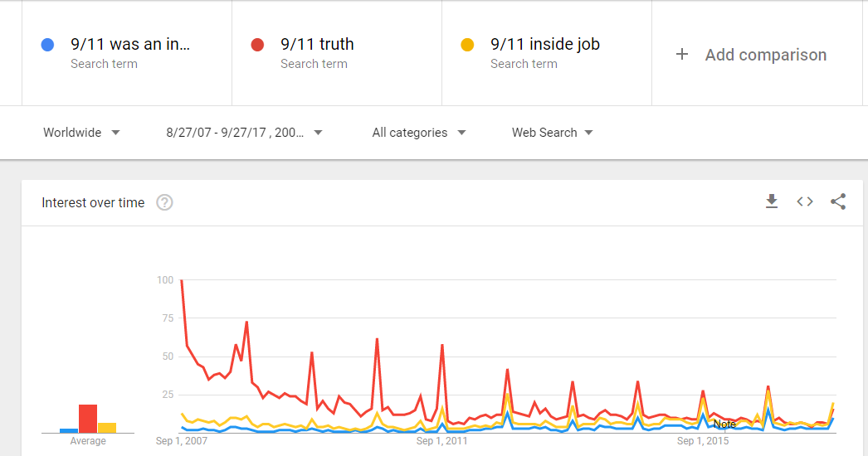Click the yellow dot beside 9/11 inside job
Screen dimensions: 868x456
(467, 45)
